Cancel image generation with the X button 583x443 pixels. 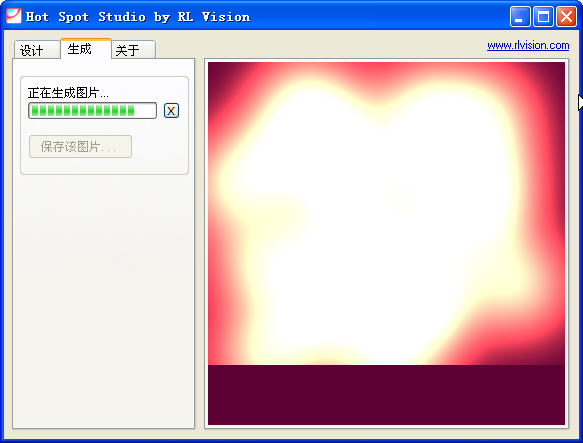171,110
